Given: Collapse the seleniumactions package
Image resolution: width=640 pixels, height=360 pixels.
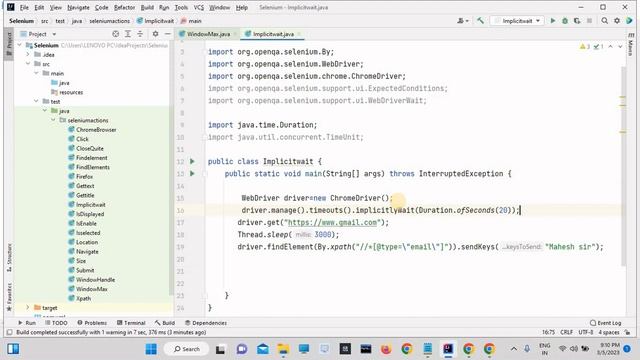Looking at the screenshot, I should (x=53, y=120).
